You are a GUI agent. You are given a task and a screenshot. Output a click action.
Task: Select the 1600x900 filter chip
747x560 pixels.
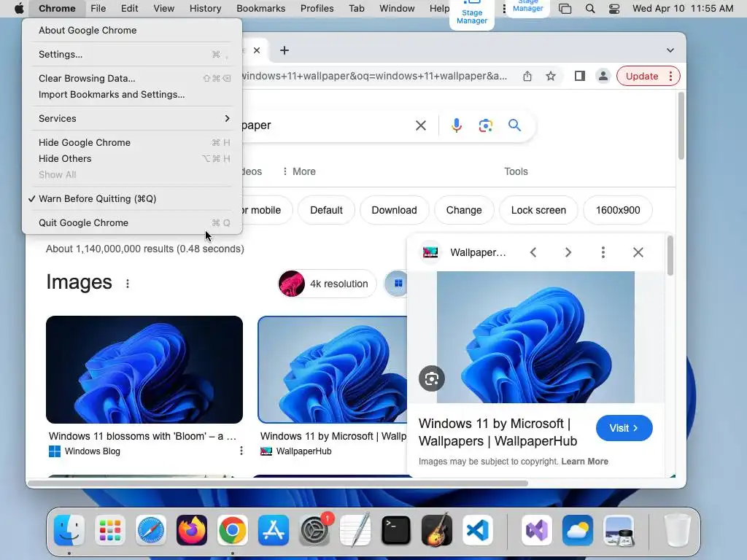(x=618, y=210)
